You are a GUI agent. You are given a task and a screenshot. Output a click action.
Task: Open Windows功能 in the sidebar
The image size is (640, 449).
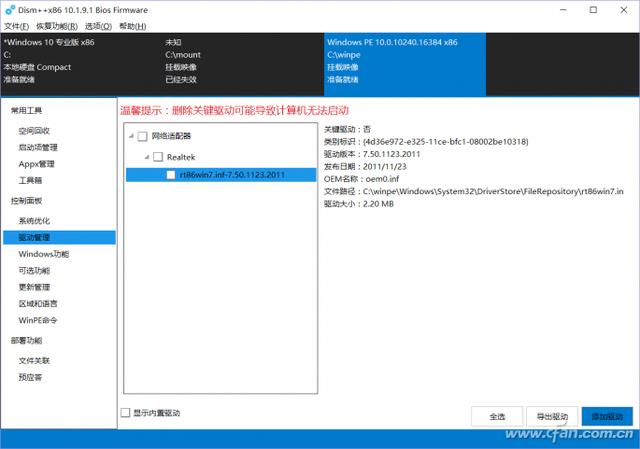[x=44, y=254]
